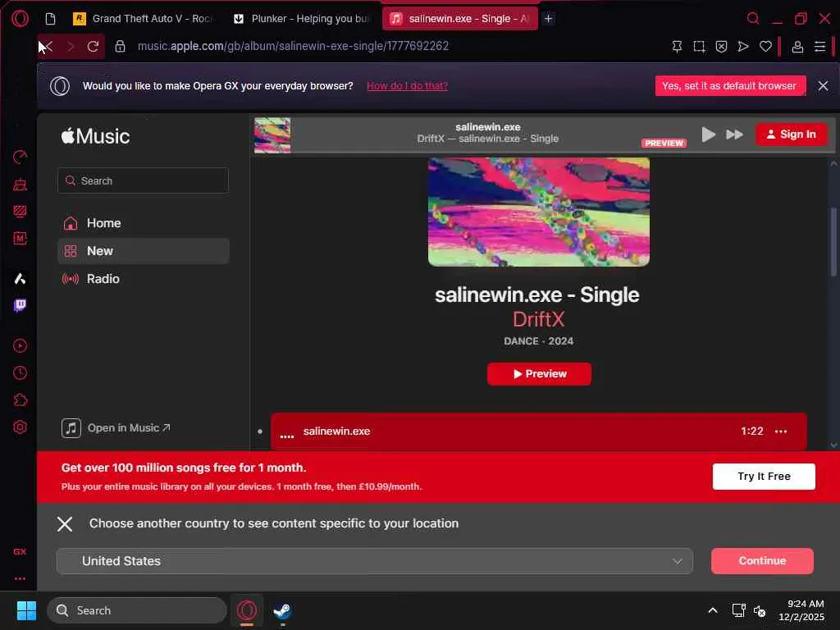Open GX Mods sidebar icon
This screenshot has height=630, width=840.
(20, 212)
